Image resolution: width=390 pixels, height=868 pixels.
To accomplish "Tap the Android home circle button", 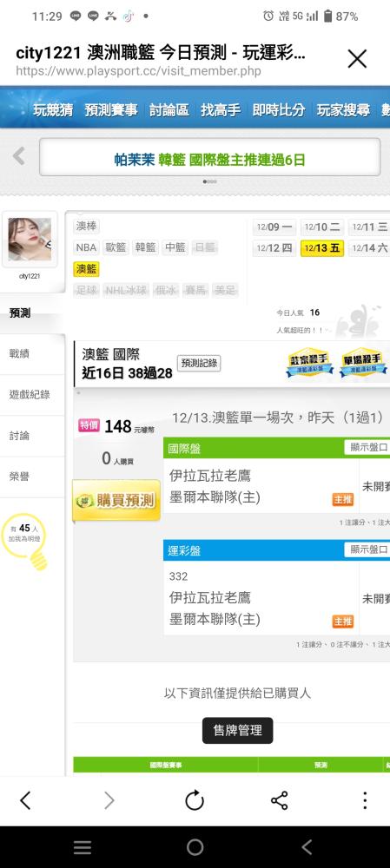I will (x=195, y=847).
